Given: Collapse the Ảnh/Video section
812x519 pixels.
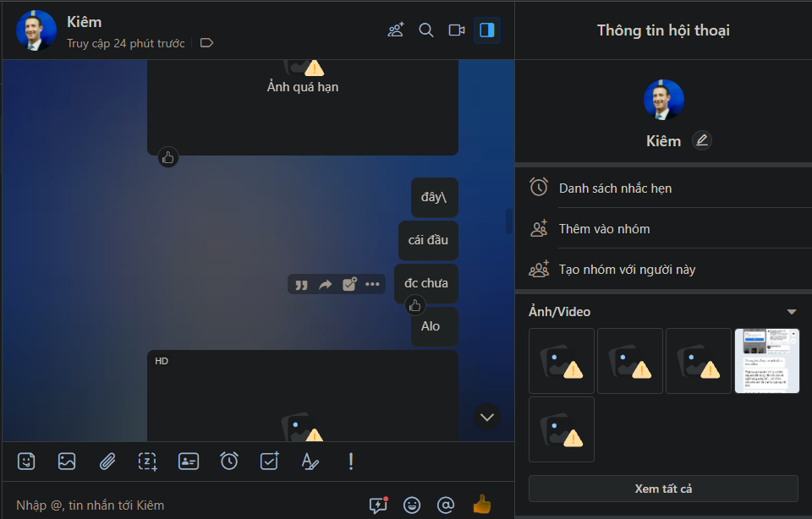Looking at the screenshot, I should [792, 312].
